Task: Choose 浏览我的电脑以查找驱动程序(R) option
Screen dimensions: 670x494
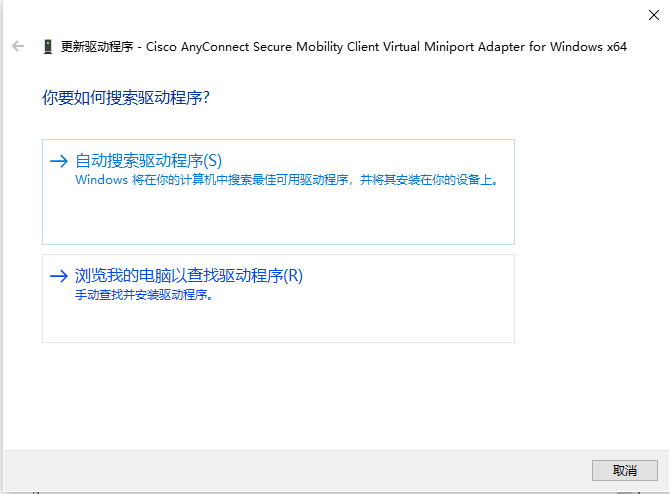Action: click(188, 276)
